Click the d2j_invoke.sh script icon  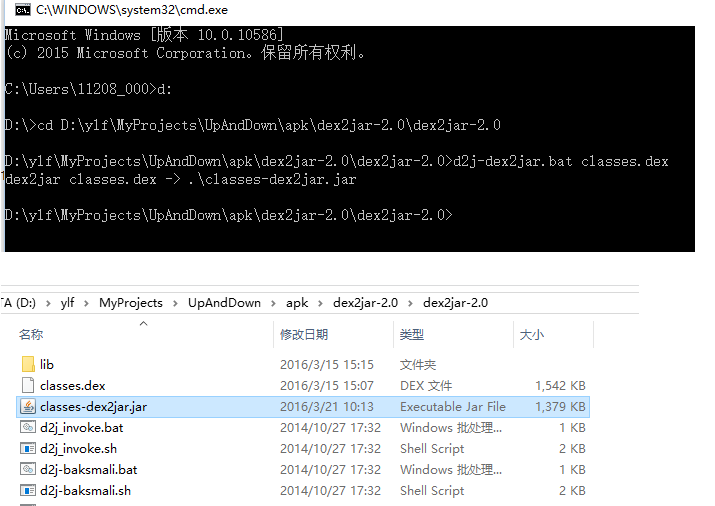(x=28, y=449)
